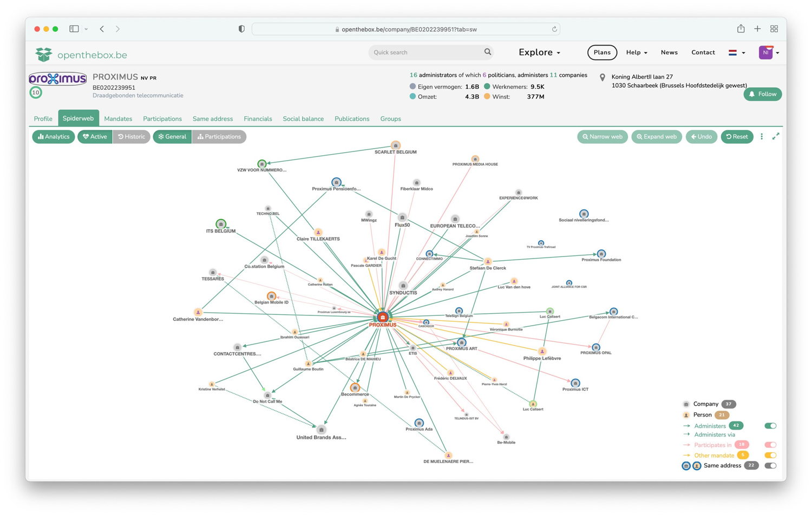Select the Proximus Foundation node
The image size is (812, 515).
(x=601, y=254)
